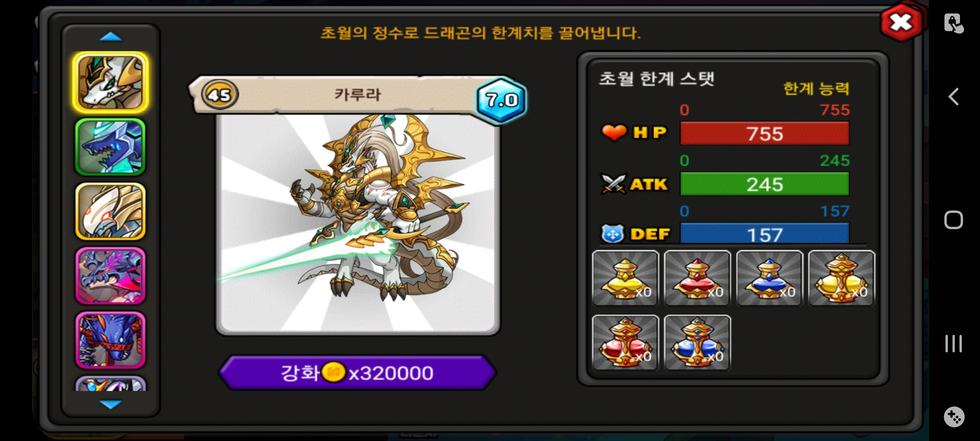980x441 pixels.
Task: Tap the touch-lock icon at top right
Action: (953, 23)
